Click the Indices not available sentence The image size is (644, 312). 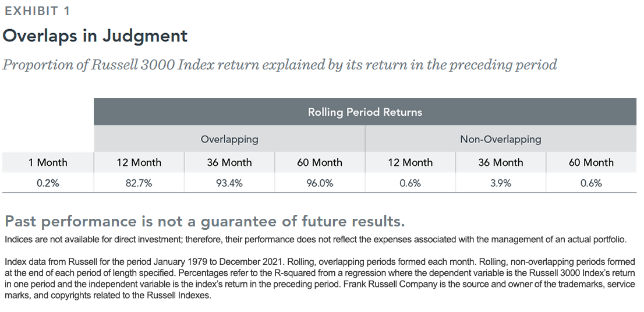316,239
